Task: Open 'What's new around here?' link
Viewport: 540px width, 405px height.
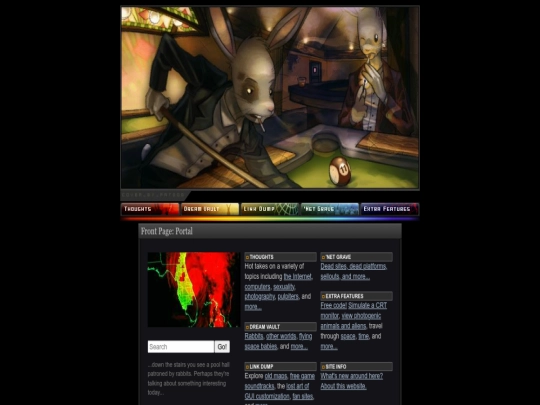Action: tap(352, 376)
